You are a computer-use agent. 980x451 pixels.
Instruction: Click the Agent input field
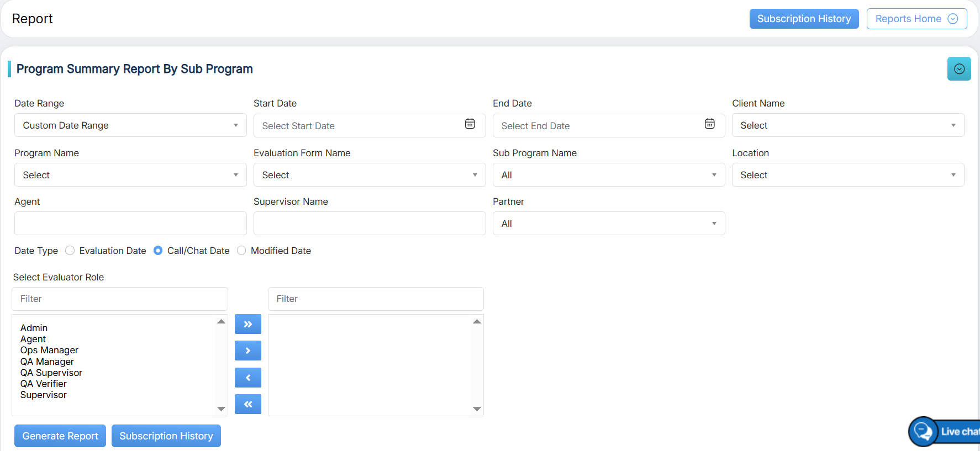pos(130,224)
